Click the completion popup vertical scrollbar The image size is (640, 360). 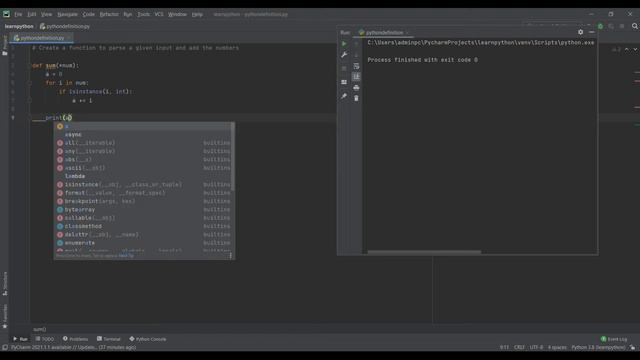tap(233, 156)
